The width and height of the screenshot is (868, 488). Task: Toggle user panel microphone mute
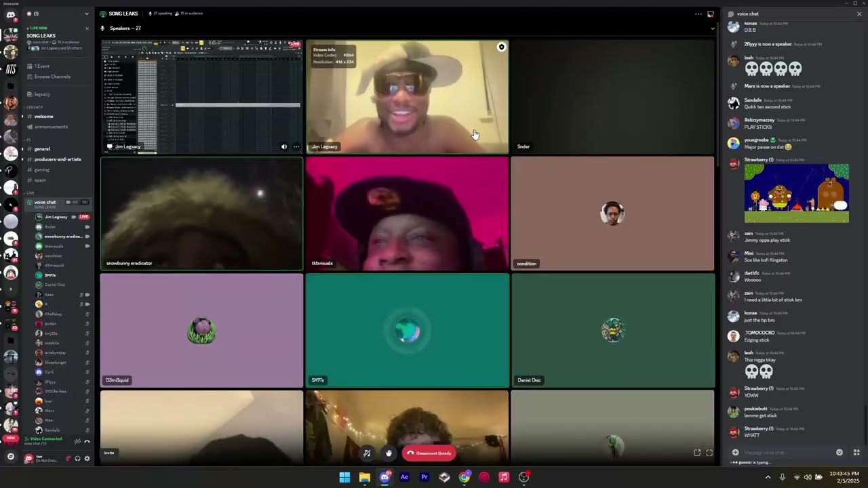click(x=68, y=459)
